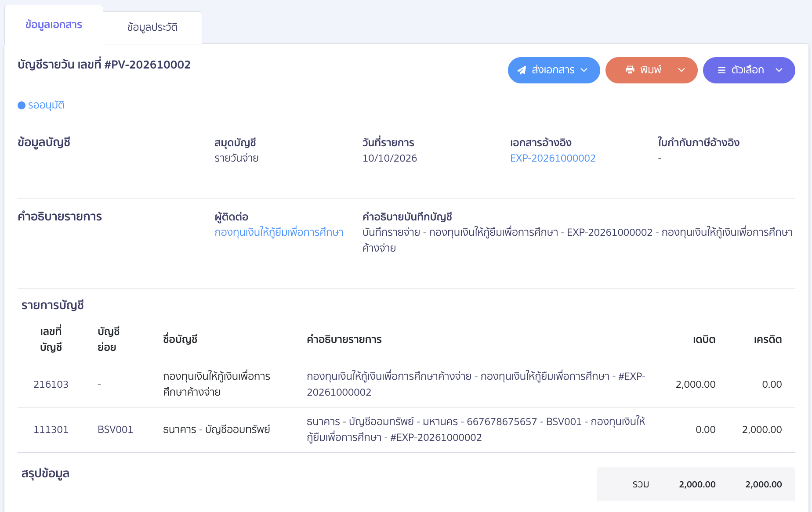This screenshot has height=512, width=812.
Task: Click journal value รายวันจ่าย
Action: pyautogui.click(x=236, y=158)
